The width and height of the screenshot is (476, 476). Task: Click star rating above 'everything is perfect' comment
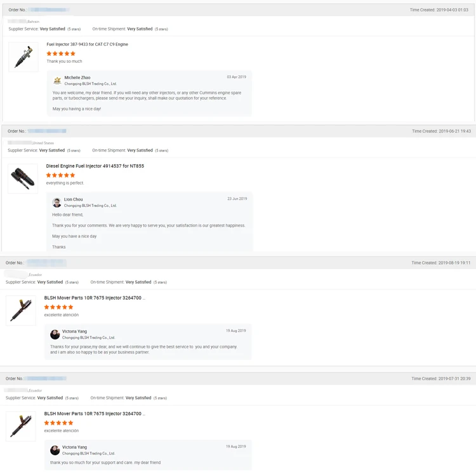pos(60,175)
